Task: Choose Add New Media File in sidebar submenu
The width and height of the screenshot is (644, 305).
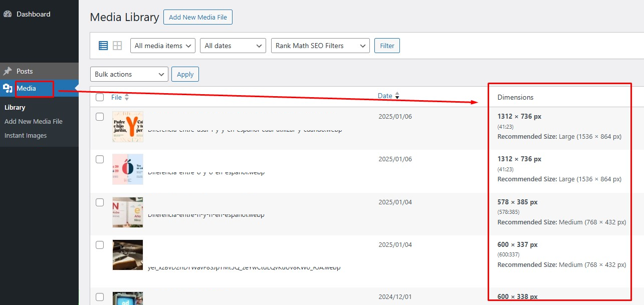Action: (34, 121)
